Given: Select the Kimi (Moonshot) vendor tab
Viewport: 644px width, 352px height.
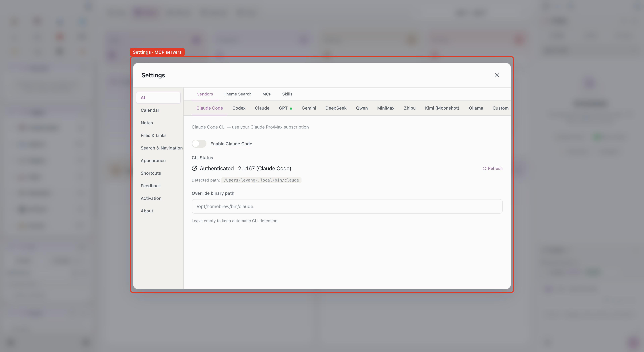Looking at the screenshot, I should point(442,108).
